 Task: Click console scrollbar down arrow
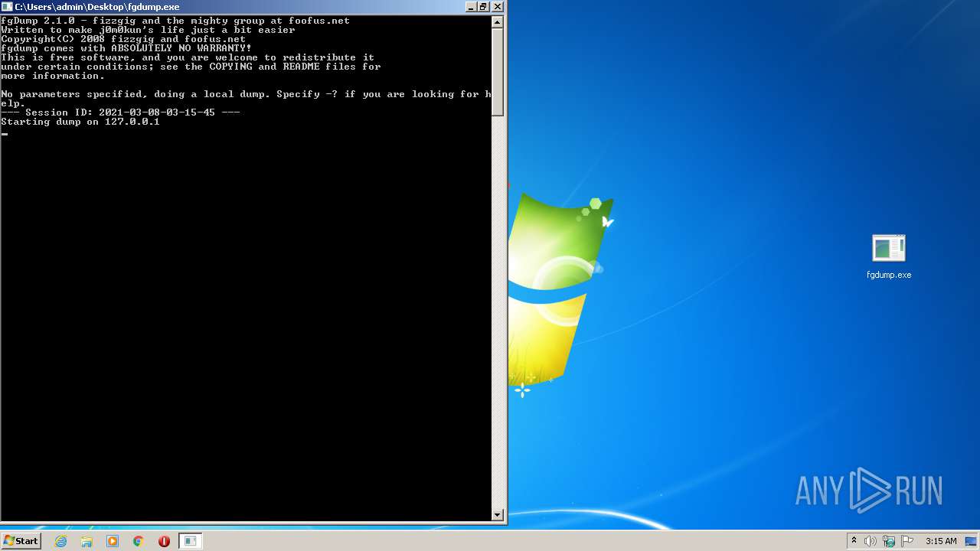coord(498,515)
